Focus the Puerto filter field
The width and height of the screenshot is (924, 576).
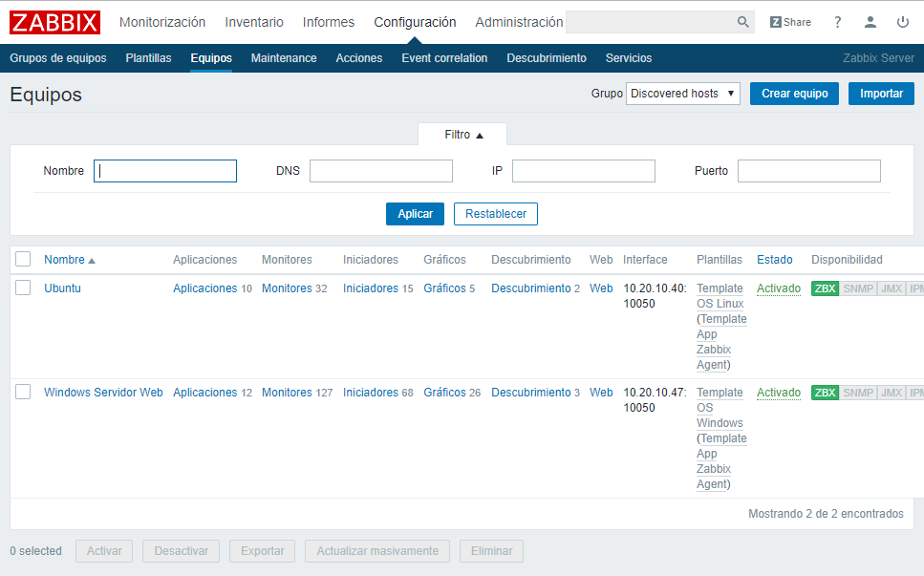(809, 171)
